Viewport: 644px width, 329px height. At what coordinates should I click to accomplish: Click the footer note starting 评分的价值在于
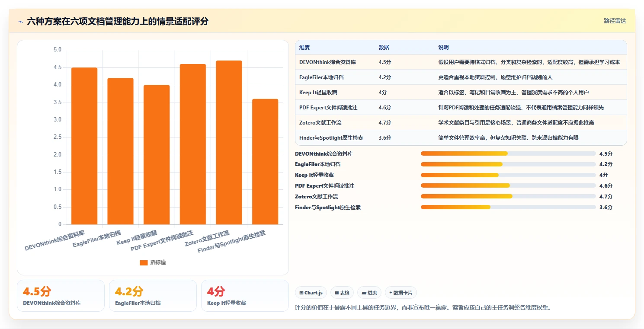[x=423, y=308]
